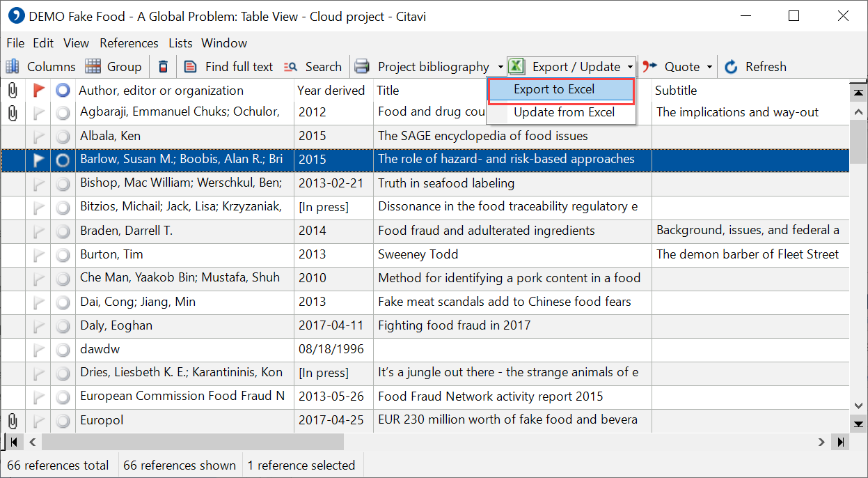Screen dimensions: 868x478
Task: Click the Find full text icon
Action: coord(191,67)
